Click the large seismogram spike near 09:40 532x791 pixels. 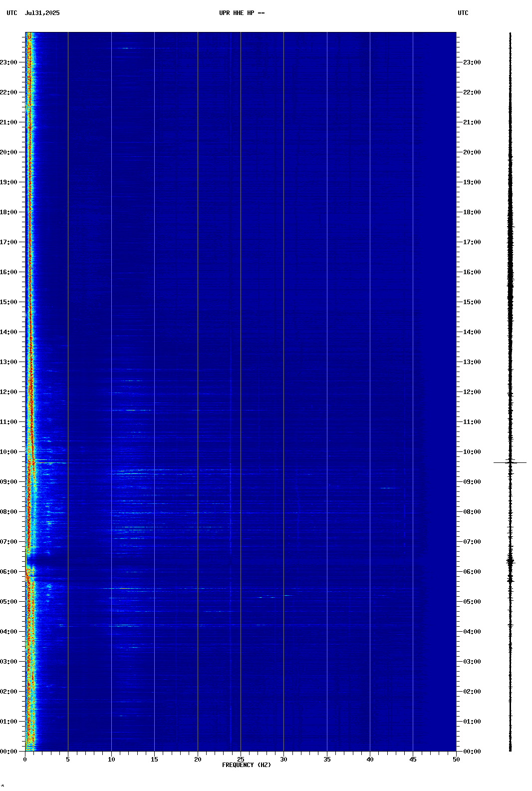coord(510,462)
